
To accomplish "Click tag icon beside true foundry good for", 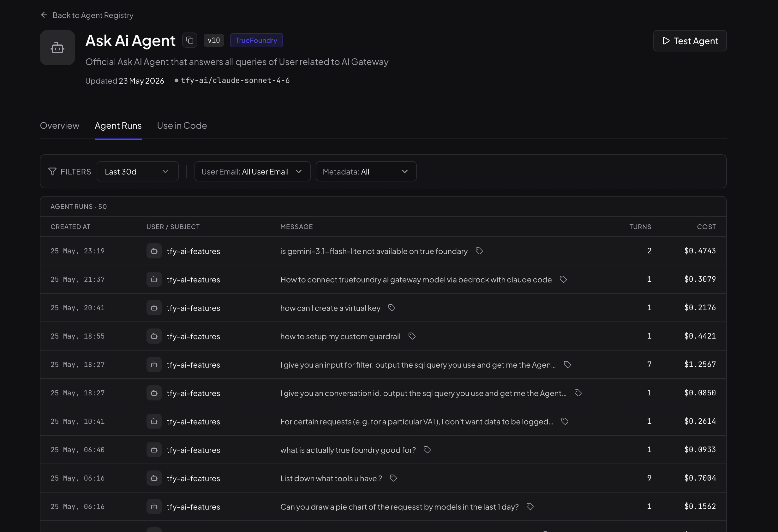I will pos(427,450).
